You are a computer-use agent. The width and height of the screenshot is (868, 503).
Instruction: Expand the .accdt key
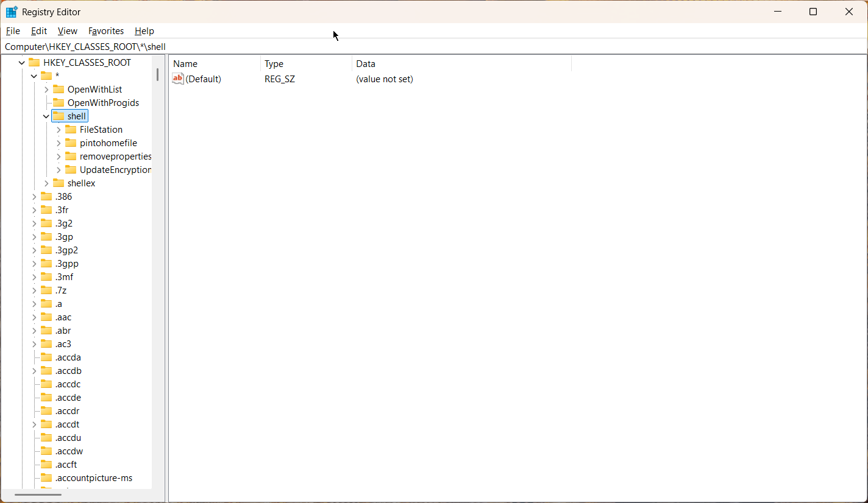(34, 424)
